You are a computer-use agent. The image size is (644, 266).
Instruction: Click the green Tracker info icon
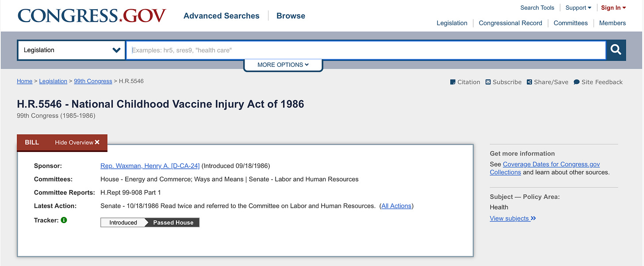pyautogui.click(x=64, y=220)
